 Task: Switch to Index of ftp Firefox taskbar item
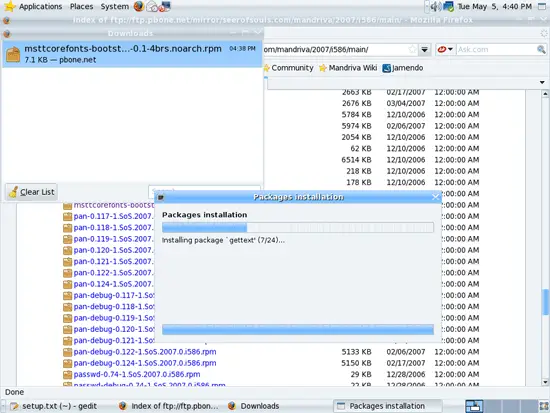click(x=168, y=406)
